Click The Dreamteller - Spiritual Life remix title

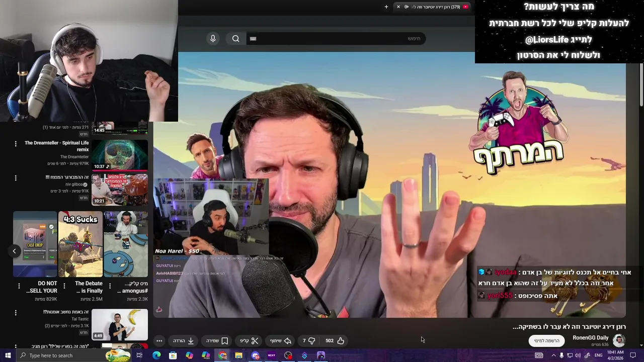(56, 146)
